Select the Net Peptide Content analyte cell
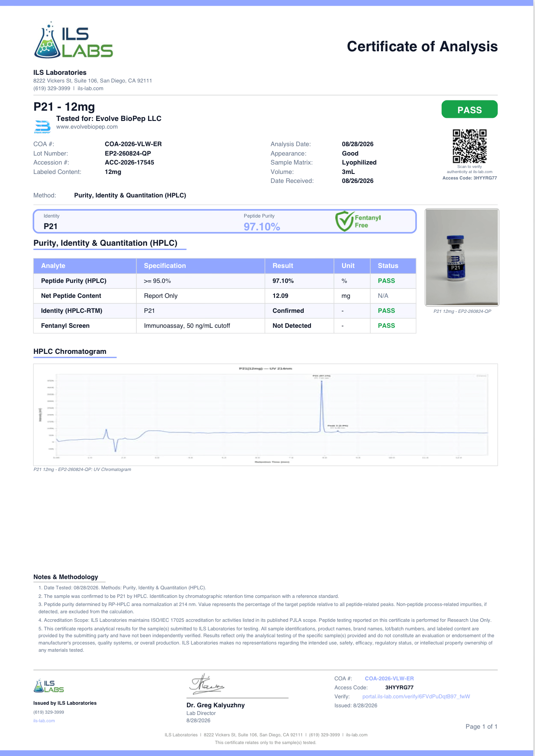The image size is (535, 756). (85, 296)
